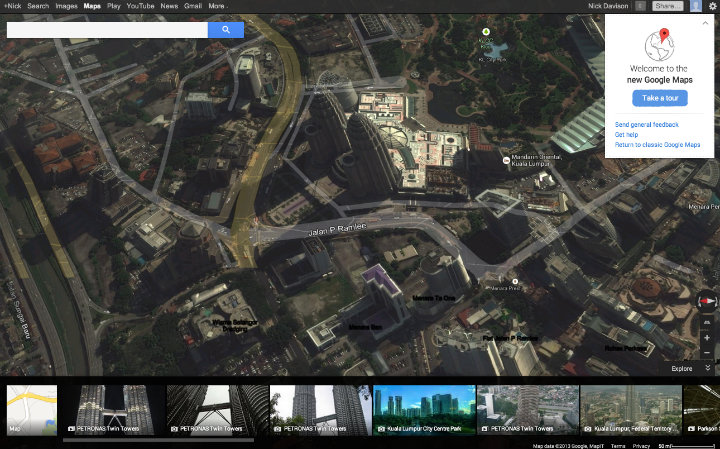This screenshot has width=720, height=449.
Task: Click the photo strip horizontal scrollbar
Action: pyautogui.click(x=158, y=440)
